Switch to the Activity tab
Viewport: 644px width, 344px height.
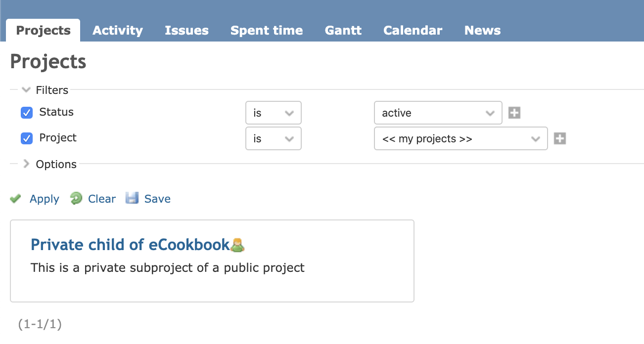click(x=118, y=30)
